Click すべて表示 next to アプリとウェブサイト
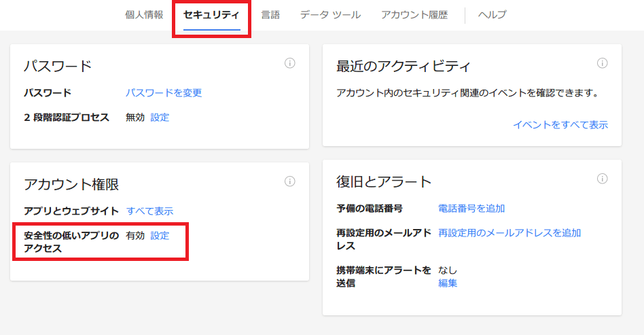Viewport: 644px width, 335px height. click(149, 211)
